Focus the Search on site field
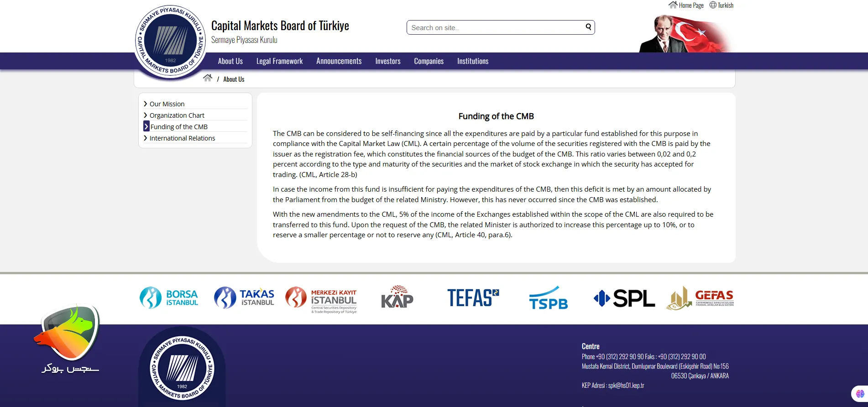Image resolution: width=868 pixels, height=407 pixels. [x=495, y=27]
